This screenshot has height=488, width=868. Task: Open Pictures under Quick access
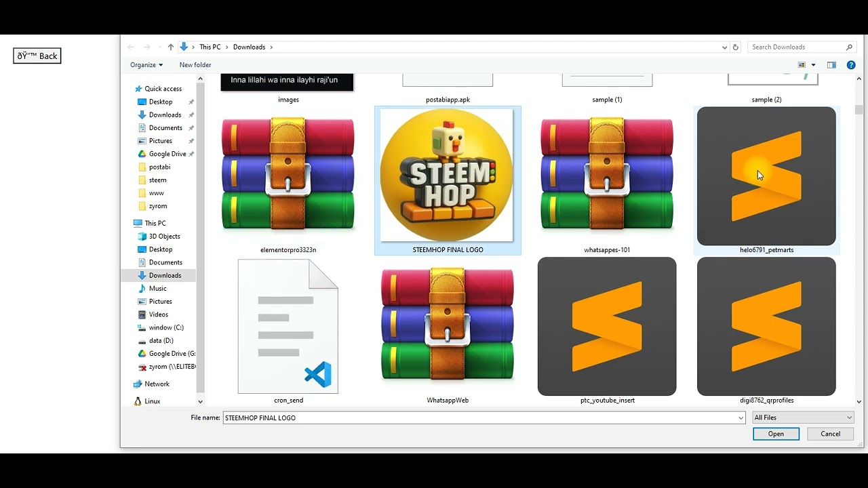point(161,141)
